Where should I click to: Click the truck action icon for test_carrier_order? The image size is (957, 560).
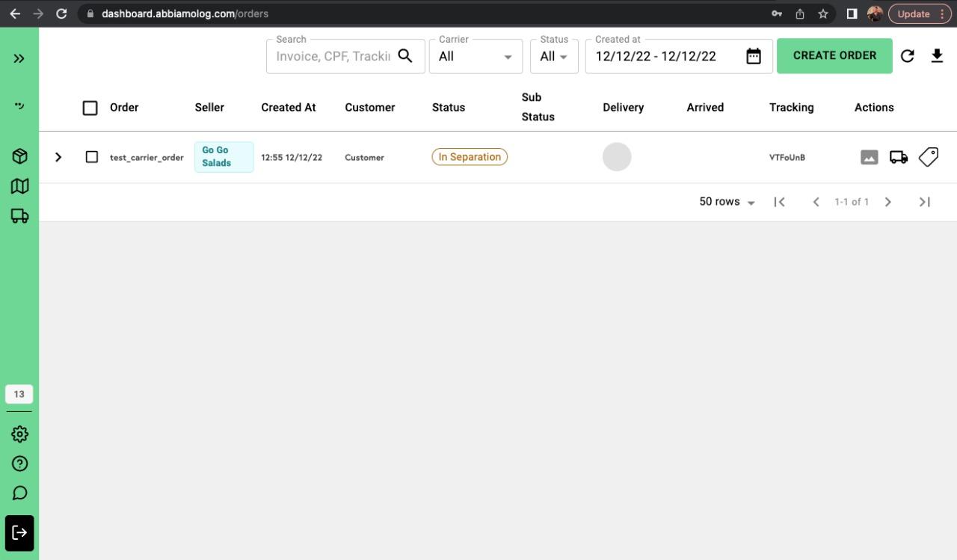(x=899, y=157)
